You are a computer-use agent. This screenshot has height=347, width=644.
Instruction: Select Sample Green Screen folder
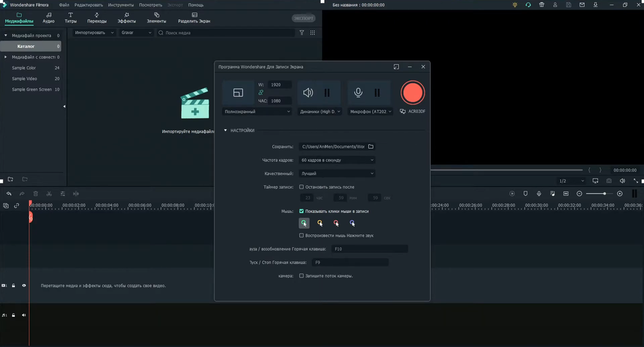click(x=32, y=89)
